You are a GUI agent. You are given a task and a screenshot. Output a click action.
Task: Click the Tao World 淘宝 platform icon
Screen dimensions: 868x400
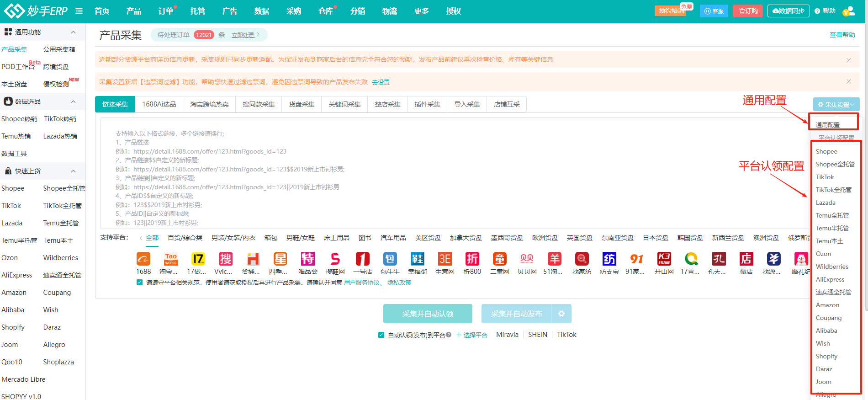[171, 259]
